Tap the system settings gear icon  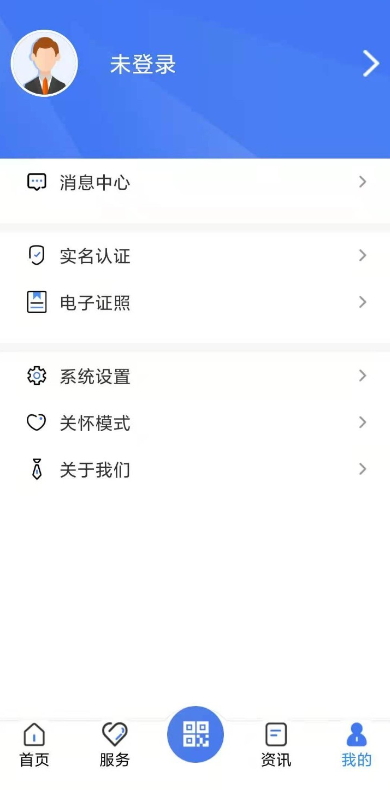pos(36,376)
